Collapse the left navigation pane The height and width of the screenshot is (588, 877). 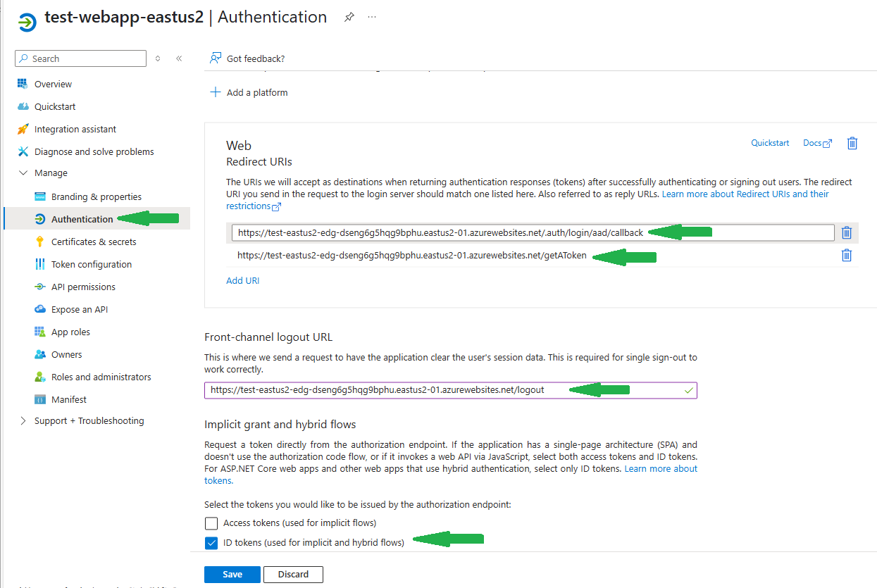pos(179,58)
